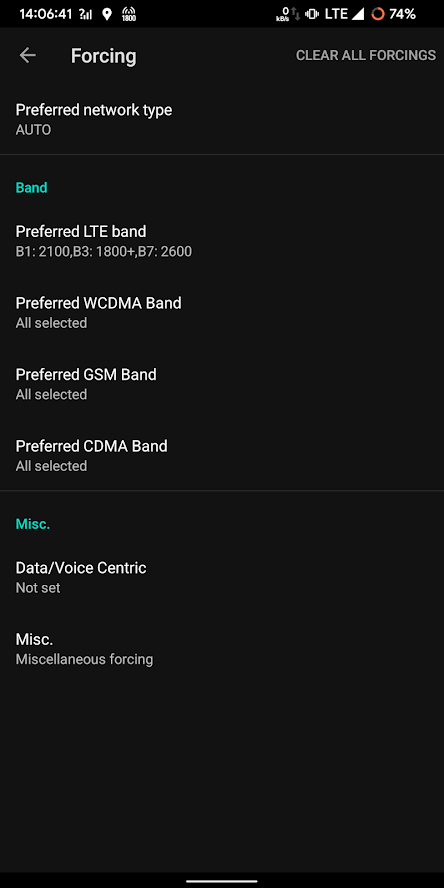444x888 pixels.
Task: Go back using the arrow icon
Action: point(27,56)
